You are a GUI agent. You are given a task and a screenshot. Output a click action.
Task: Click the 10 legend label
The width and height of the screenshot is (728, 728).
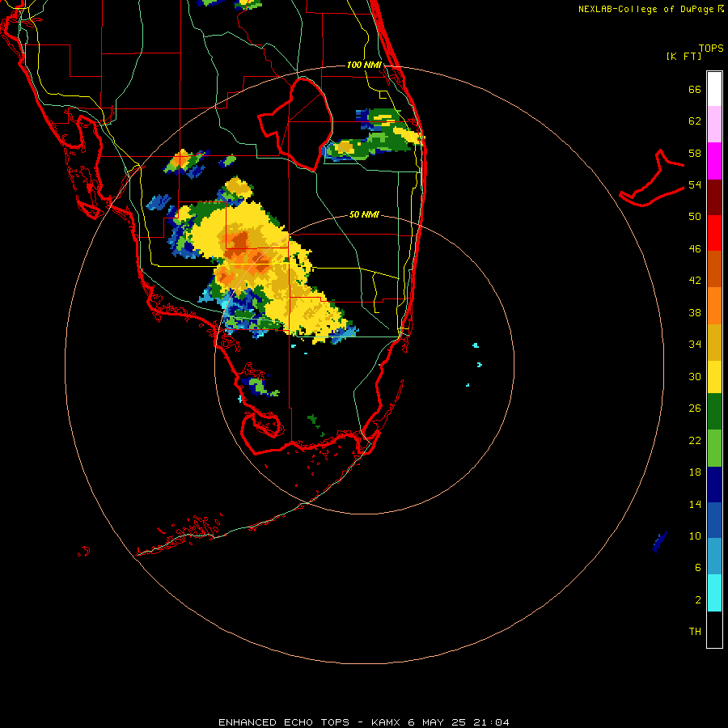pyautogui.click(x=695, y=535)
